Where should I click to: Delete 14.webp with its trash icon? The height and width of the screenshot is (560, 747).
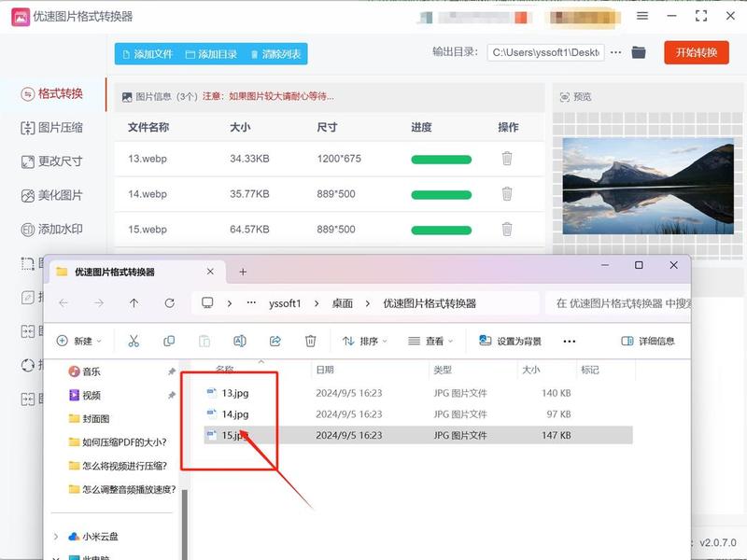(507, 194)
